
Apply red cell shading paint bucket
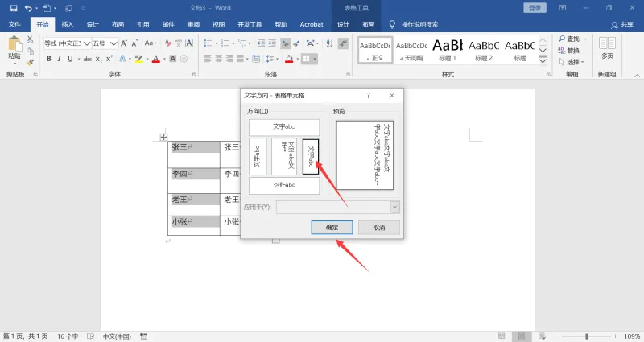point(289,59)
